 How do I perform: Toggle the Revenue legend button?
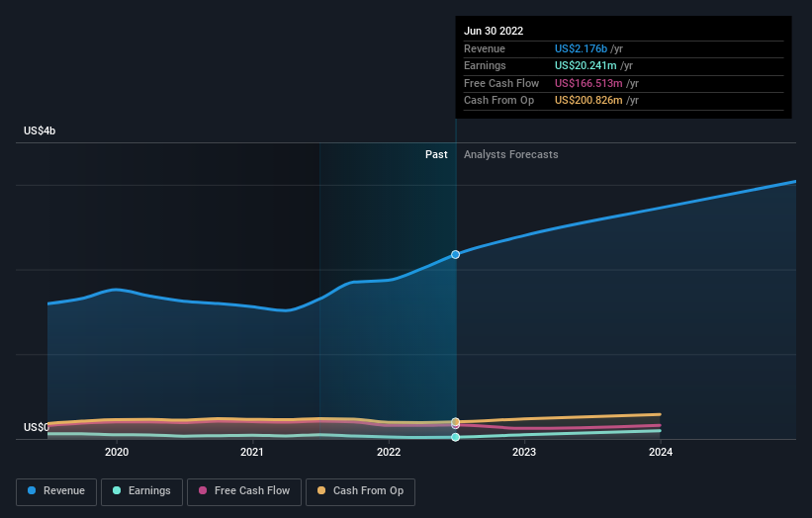click(x=56, y=491)
